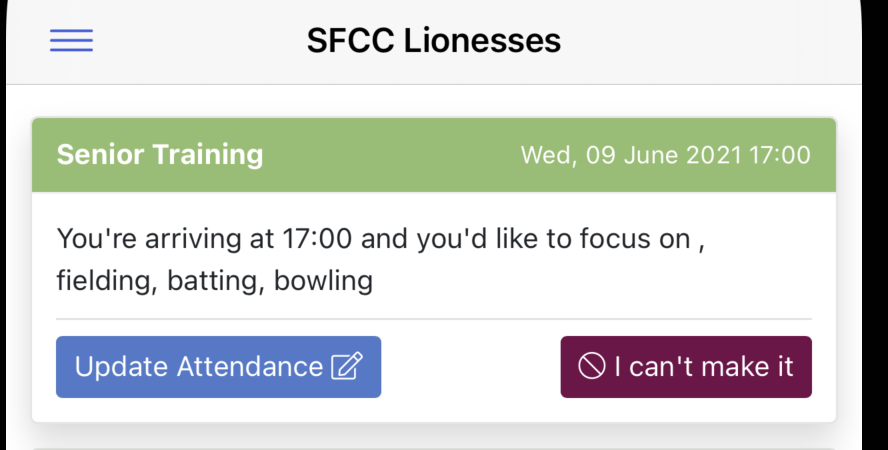Click the green Senior Training header bar
Screen dimensions: 888x450
click(x=434, y=155)
